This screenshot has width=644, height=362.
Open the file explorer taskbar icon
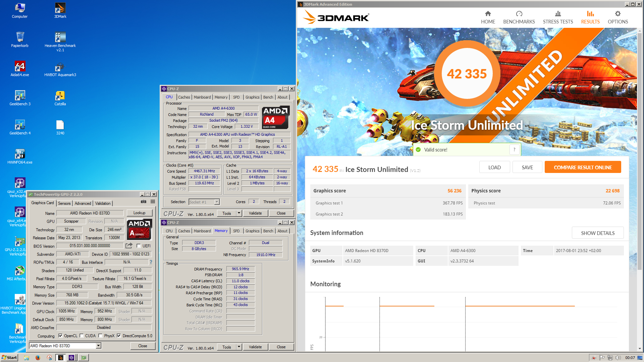coord(27,358)
